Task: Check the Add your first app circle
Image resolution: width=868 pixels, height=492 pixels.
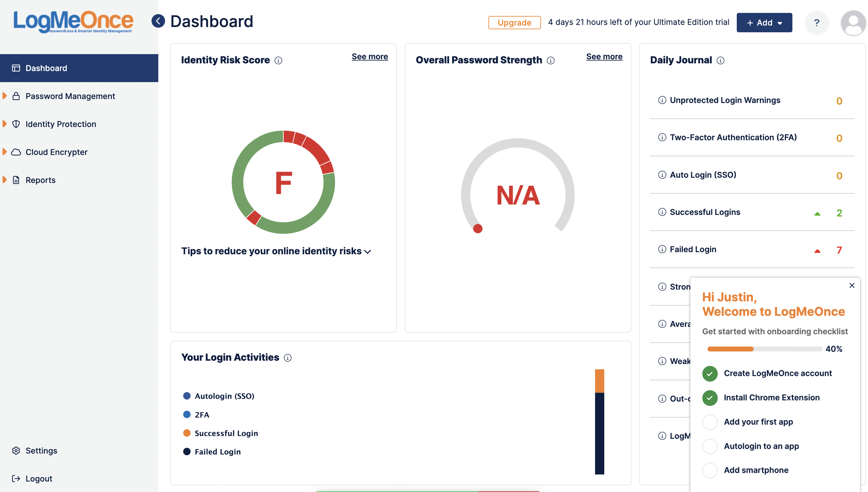Action: (710, 422)
